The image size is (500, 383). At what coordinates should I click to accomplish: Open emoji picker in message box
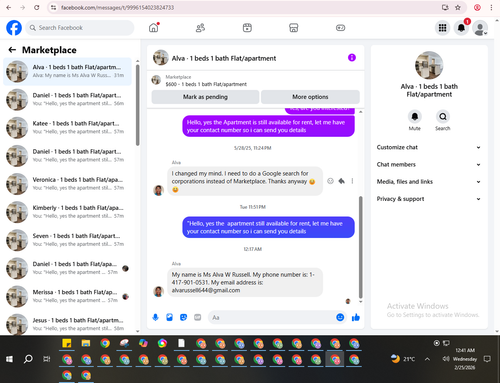coord(340,317)
